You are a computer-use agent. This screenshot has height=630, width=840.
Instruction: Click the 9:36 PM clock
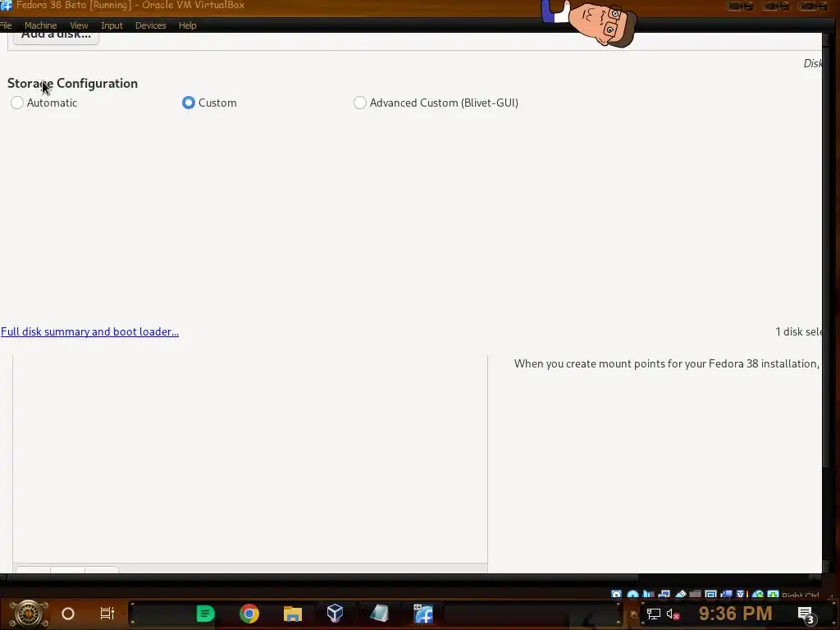(736, 614)
